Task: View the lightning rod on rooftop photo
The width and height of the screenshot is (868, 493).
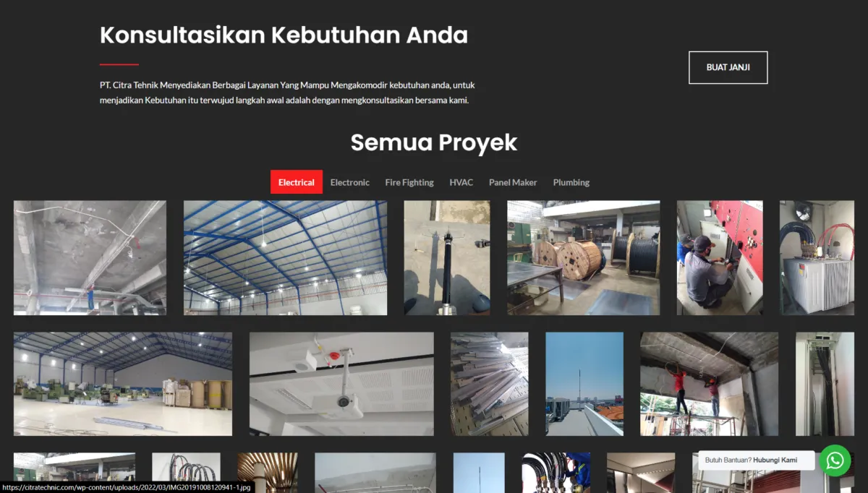Action: pos(446,257)
